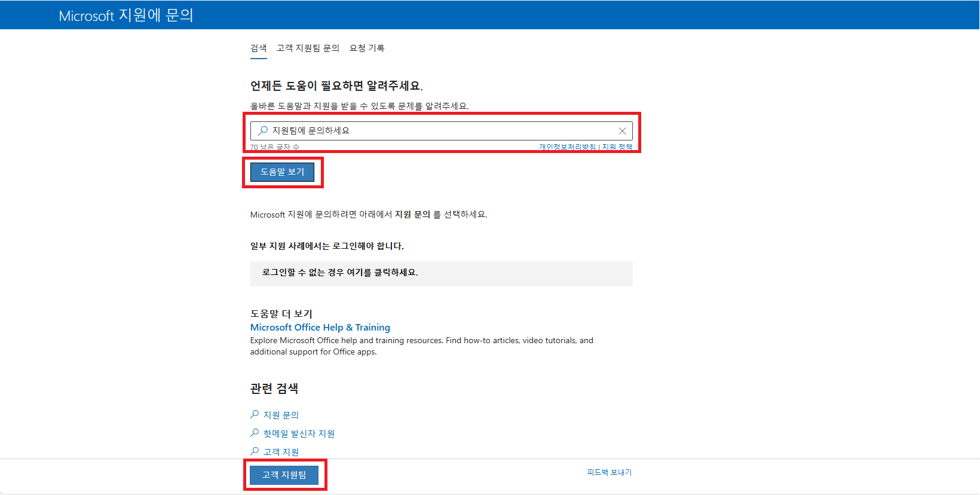
Task: Click the search magnifier icon in the input box
Action: (x=262, y=130)
